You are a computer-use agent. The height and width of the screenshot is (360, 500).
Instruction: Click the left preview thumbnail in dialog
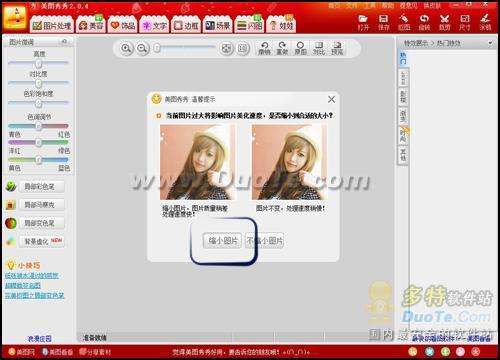coord(198,162)
